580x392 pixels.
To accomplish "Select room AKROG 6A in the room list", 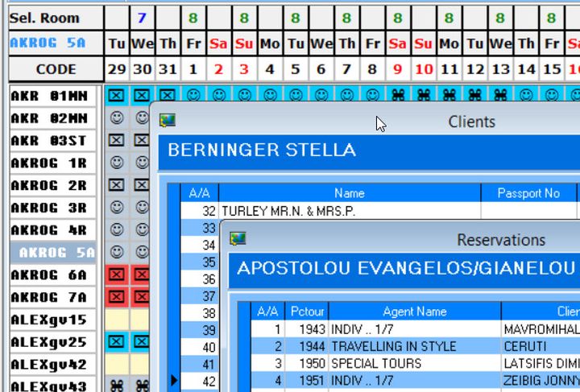I will point(52,274).
